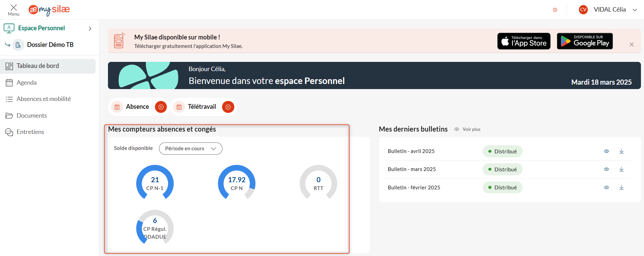Click the Absences et mobilité list icon
Viewport: 644px width, 256px height.
coord(9,99)
